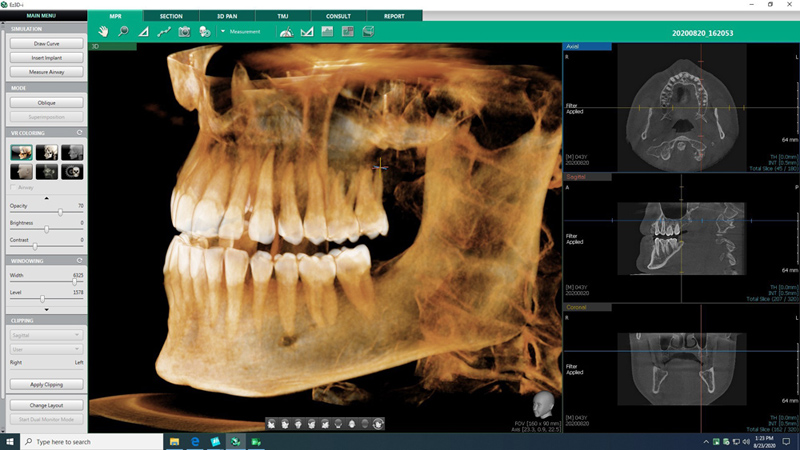
Task: Expand windowing section with down arrow
Action: [x=46, y=310]
